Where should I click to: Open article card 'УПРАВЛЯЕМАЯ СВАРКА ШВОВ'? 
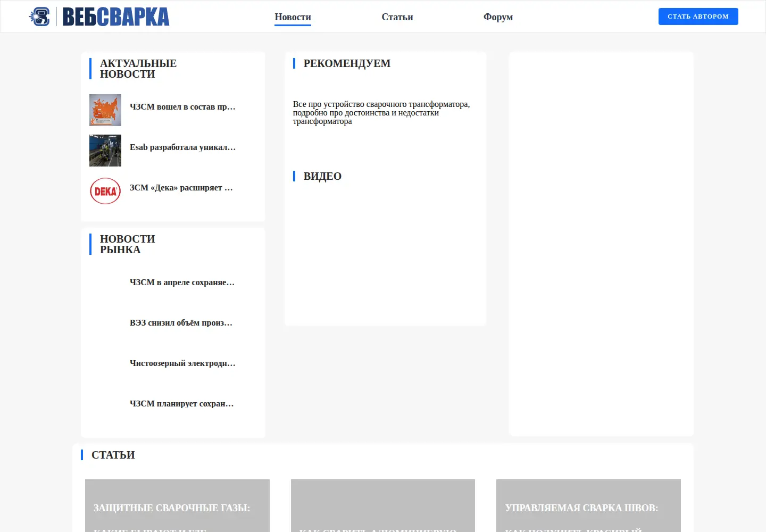pos(588,506)
